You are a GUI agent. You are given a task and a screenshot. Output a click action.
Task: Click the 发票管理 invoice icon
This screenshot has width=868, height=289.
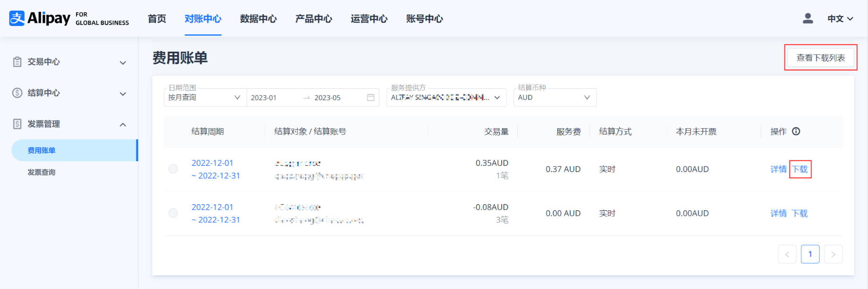pyautogui.click(x=17, y=124)
